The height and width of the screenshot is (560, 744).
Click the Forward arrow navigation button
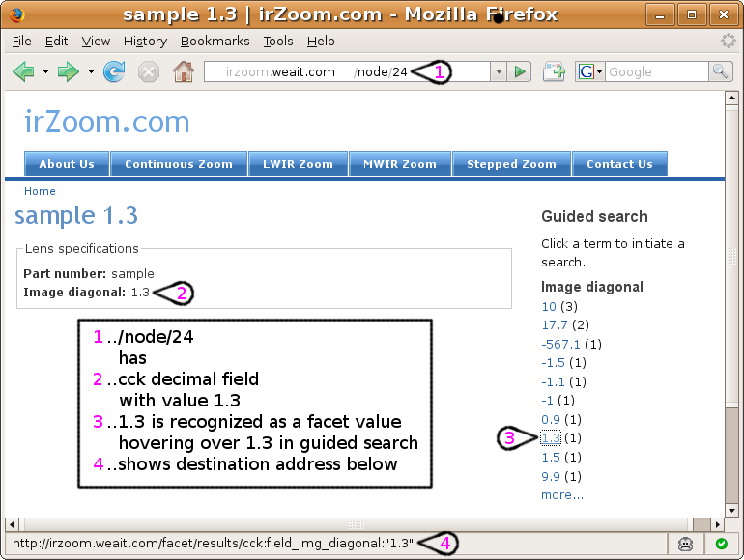pyautogui.click(x=68, y=72)
